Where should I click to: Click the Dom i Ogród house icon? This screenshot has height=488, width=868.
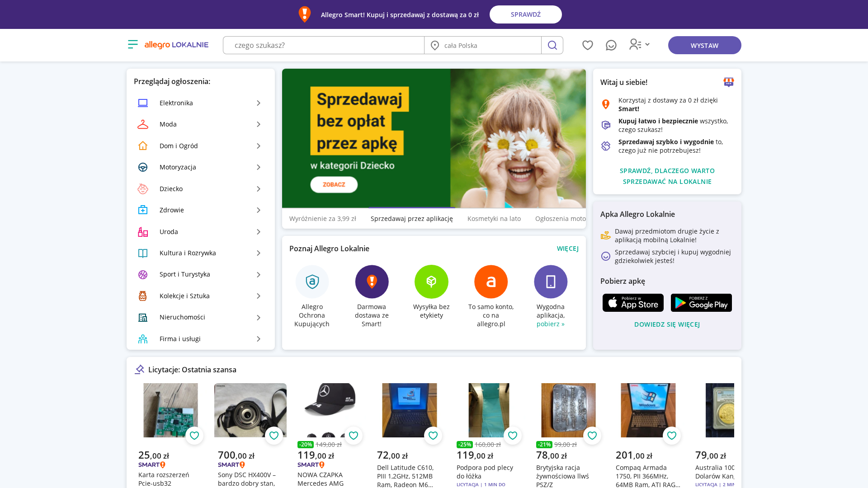143,146
